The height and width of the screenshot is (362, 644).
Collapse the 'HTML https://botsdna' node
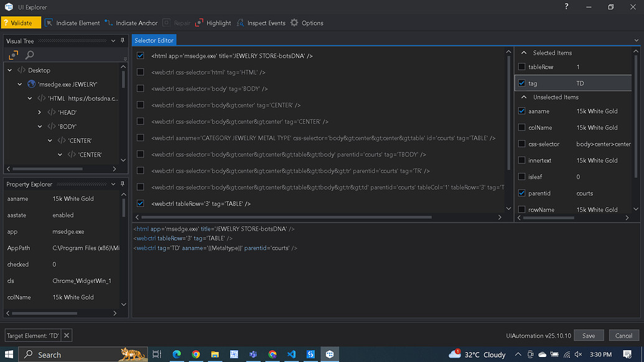coord(30,98)
